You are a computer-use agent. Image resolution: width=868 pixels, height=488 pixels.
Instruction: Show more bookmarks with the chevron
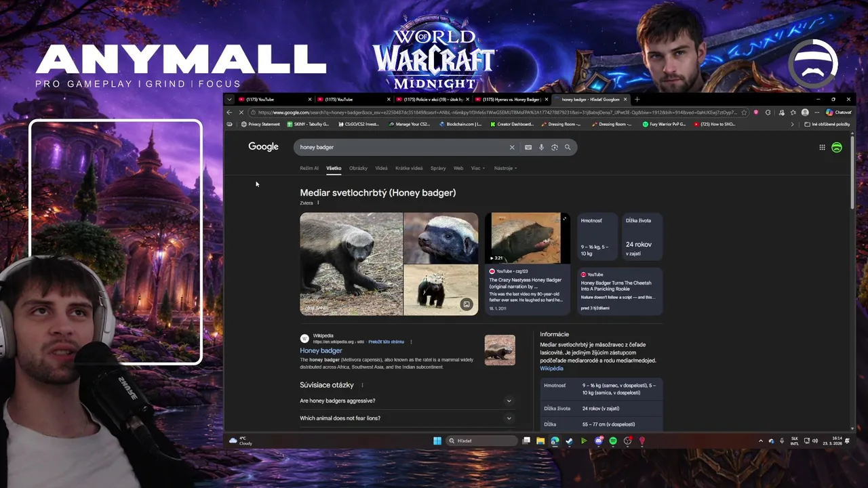pos(792,124)
